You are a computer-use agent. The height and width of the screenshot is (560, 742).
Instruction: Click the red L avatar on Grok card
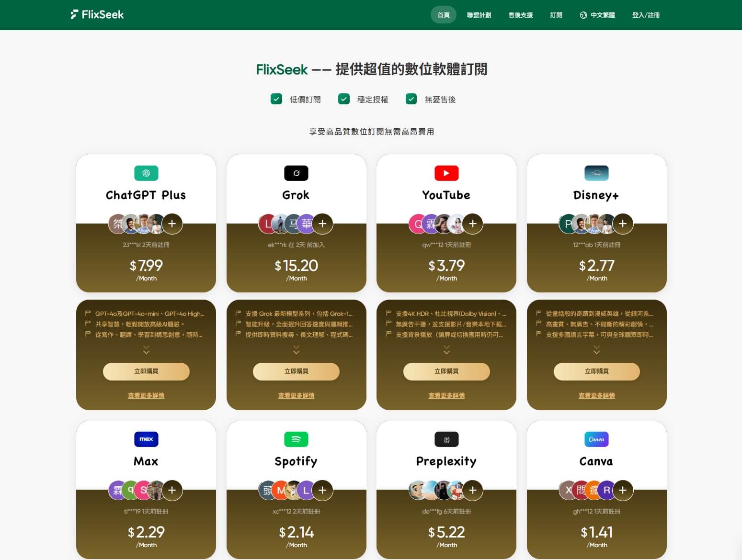[267, 224]
